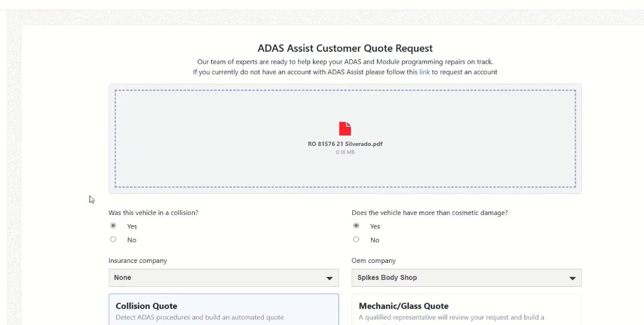
Task: Click file name RO 81576 21 Silverado.pdf
Action: pos(345,144)
